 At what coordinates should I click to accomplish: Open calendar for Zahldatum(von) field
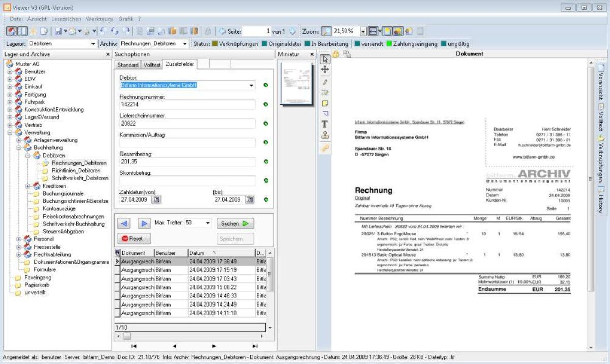pos(156,200)
